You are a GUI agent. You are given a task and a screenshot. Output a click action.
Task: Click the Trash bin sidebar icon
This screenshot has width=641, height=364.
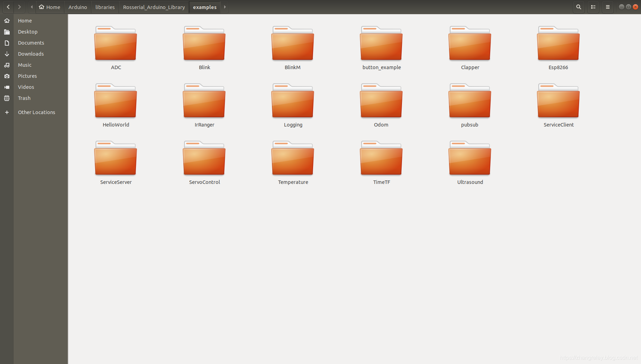7,98
